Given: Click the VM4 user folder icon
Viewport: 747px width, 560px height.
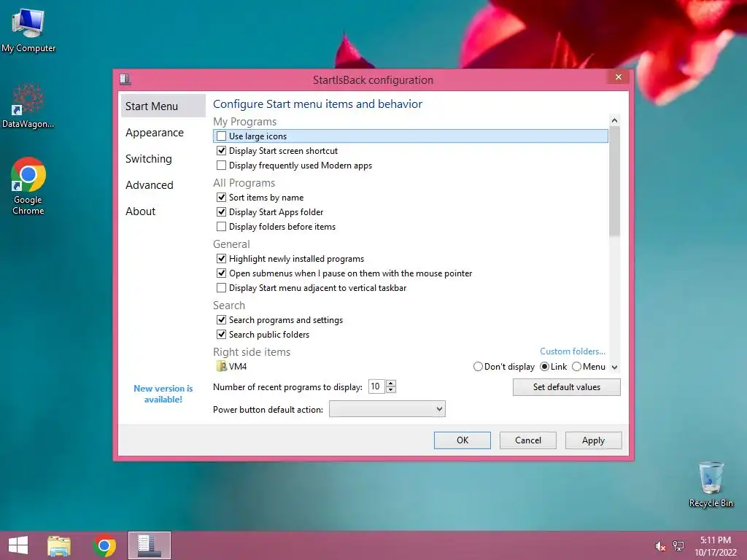Looking at the screenshot, I should coord(221,366).
